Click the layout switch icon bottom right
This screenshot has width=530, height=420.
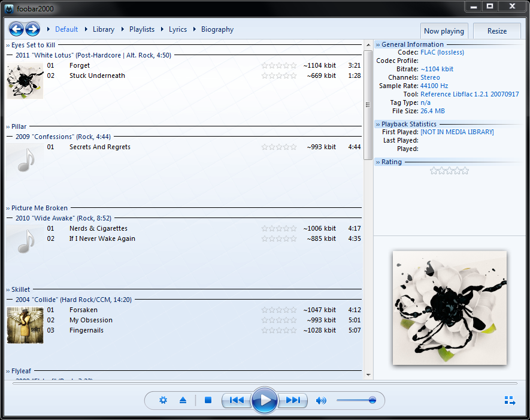pyautogui.click(x=510, y=401)
